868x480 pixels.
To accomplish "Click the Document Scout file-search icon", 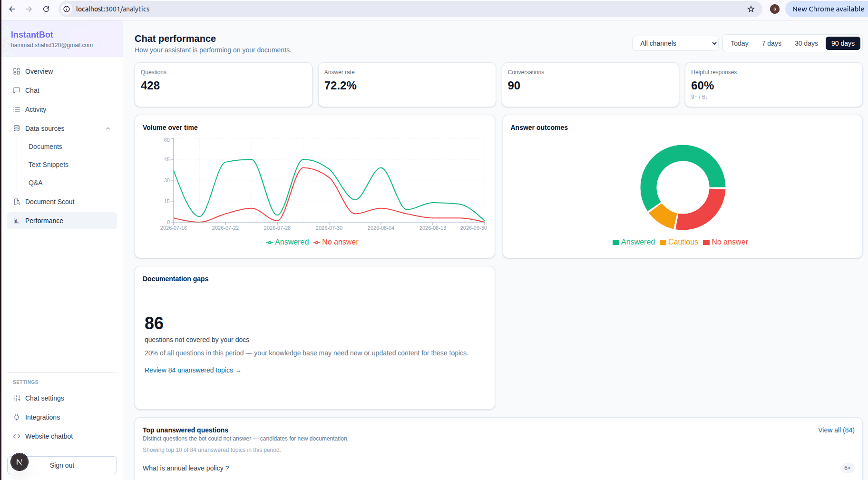I will [17, 202].
